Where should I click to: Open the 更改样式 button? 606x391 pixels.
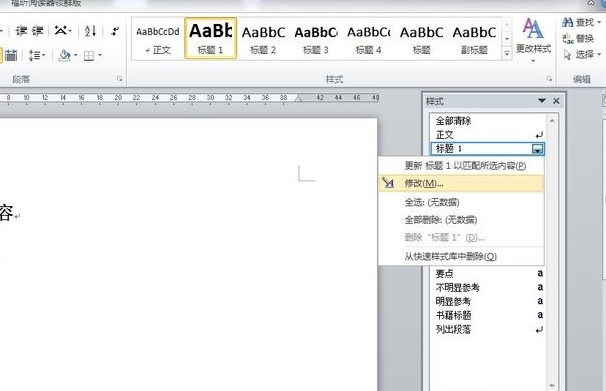click(533, 39)
